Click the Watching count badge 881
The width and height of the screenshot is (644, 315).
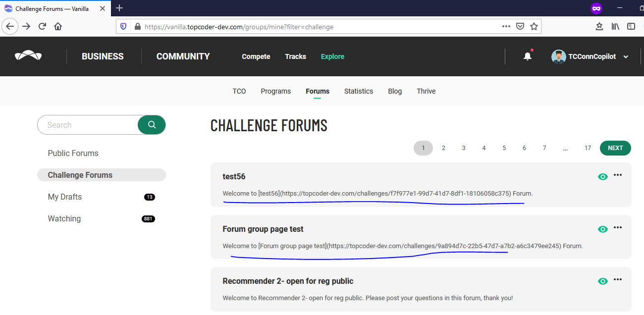pyautogui.click(x=149, y=219)
